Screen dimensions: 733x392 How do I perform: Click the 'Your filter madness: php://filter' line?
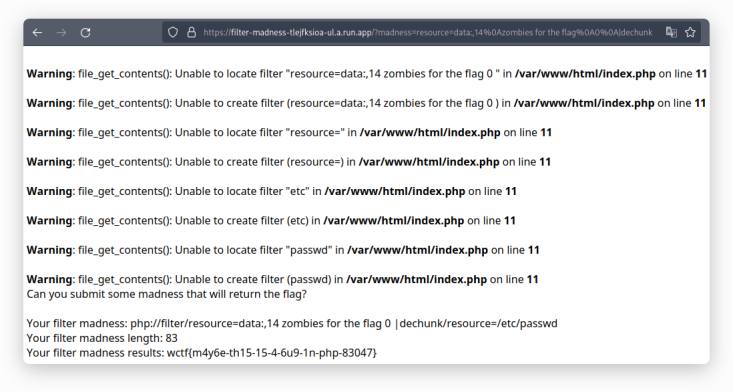tap(292, 323)
